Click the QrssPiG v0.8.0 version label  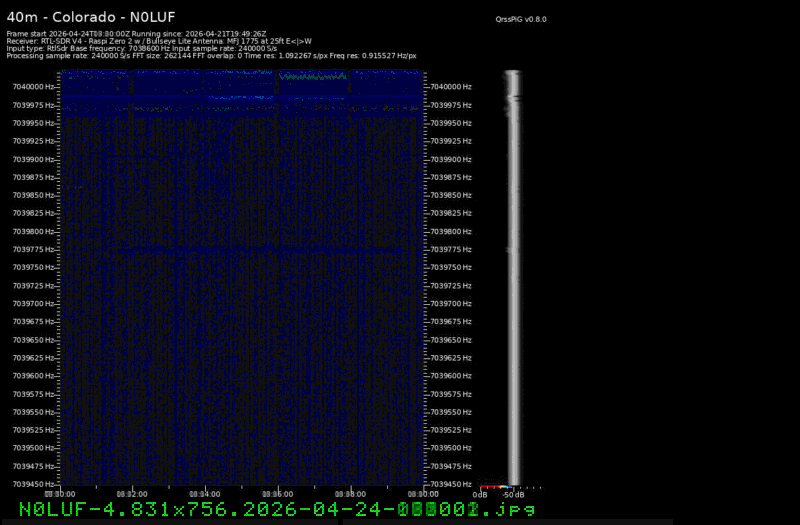click(x=520, y=19)
